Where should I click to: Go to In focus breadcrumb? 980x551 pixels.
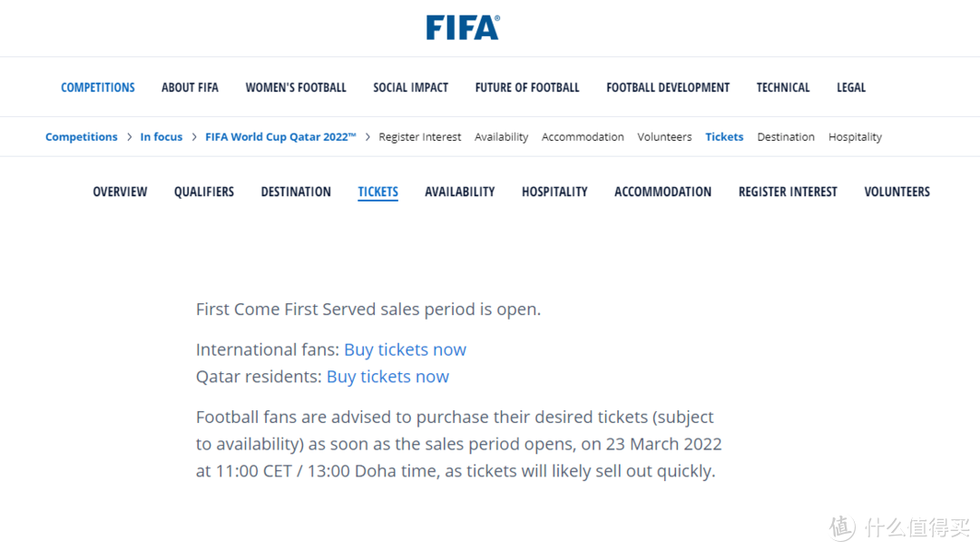pyautogui.click(x=162, y=137)
